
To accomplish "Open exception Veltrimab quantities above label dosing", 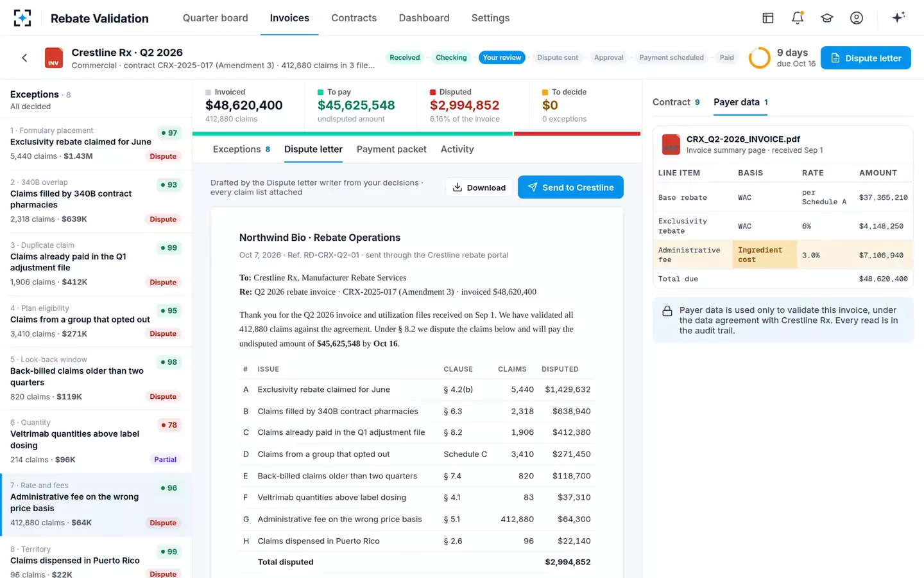I will 96,441.
